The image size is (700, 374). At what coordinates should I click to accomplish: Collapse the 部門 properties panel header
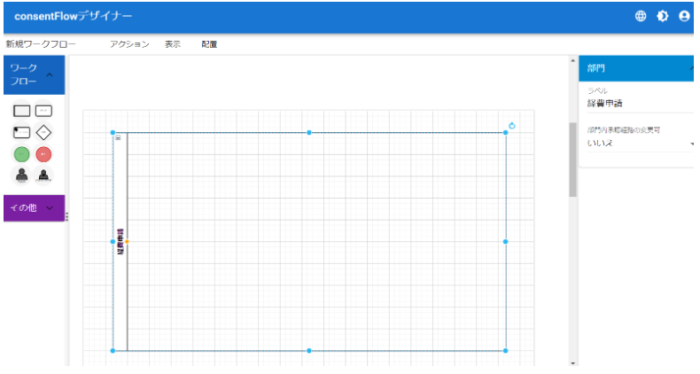pyautogui.click(x=691, y=68)
